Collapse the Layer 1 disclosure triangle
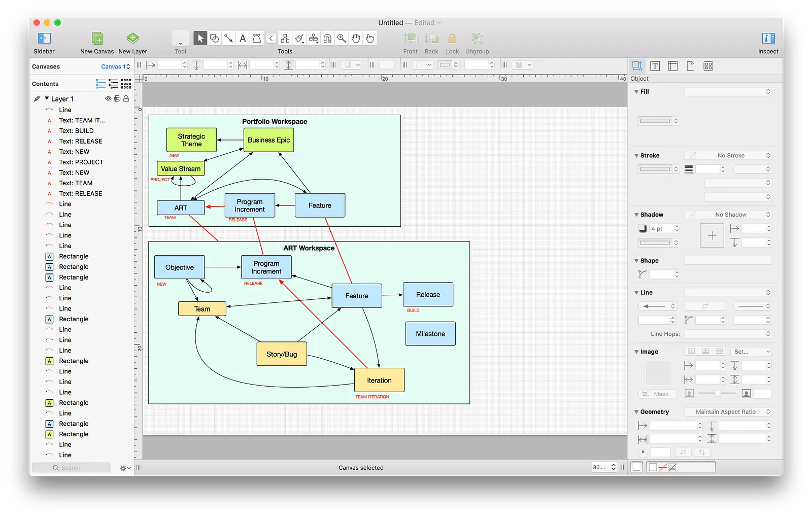The width and height of the screenshot is (812, 518). [47, 98]
